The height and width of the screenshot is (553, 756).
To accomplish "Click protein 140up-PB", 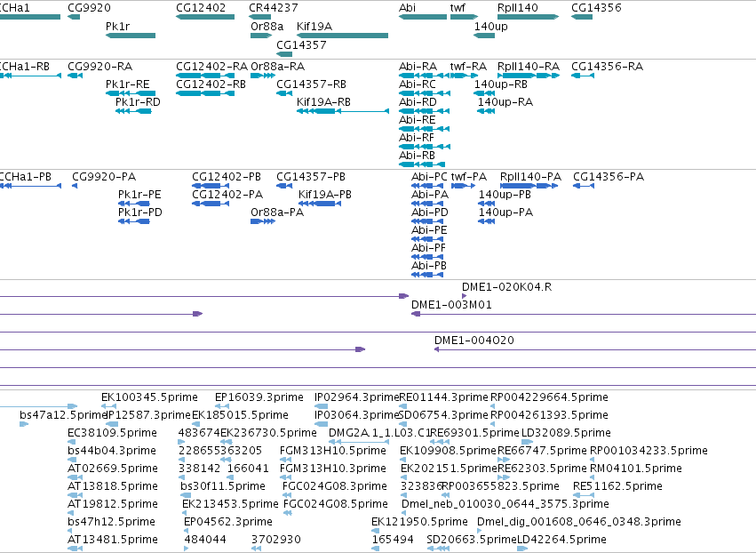I will pyautogui.click(x=487, y=204).
